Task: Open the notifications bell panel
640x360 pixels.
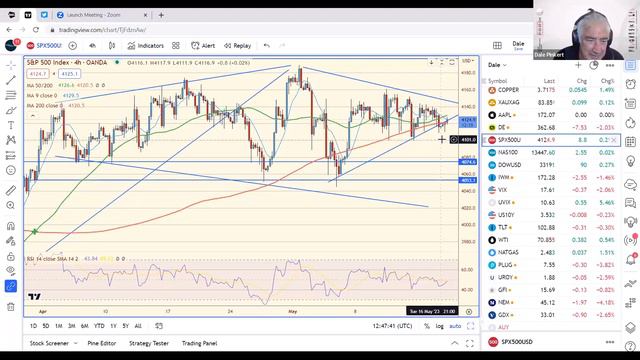Action: point(631,259)
